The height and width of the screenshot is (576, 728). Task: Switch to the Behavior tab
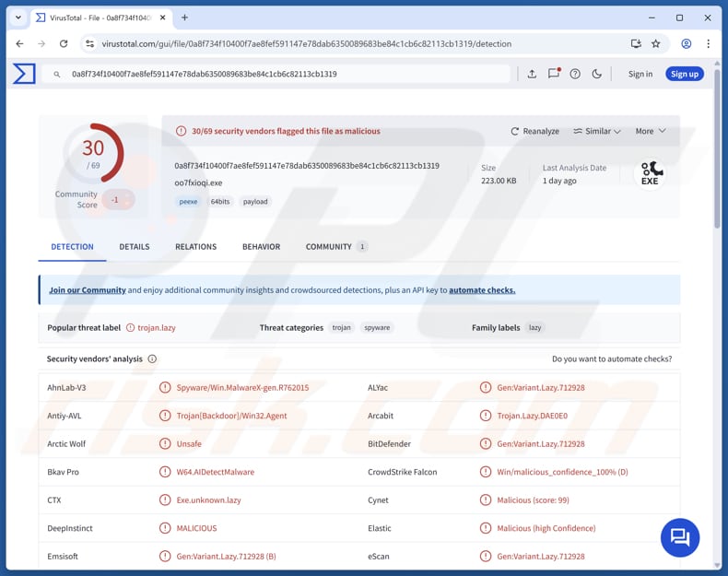(261, 247)
